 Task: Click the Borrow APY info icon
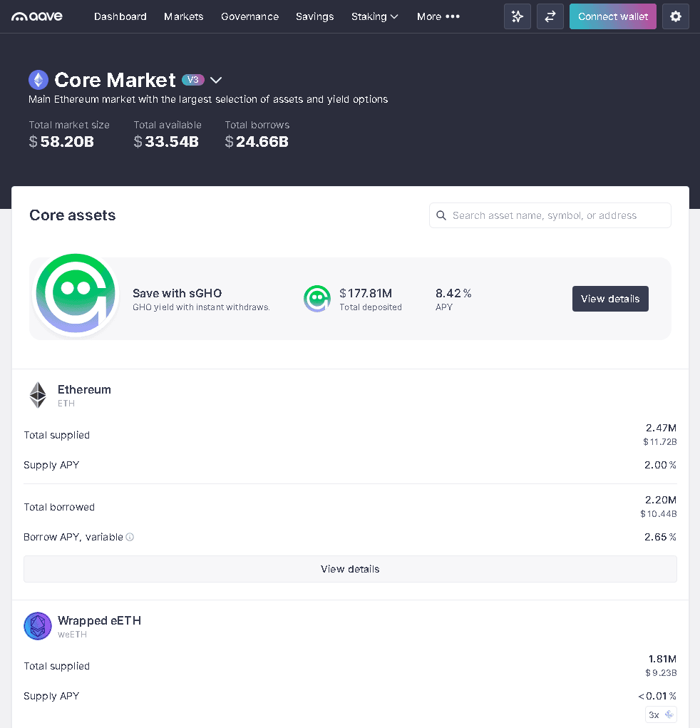[130, 537]
